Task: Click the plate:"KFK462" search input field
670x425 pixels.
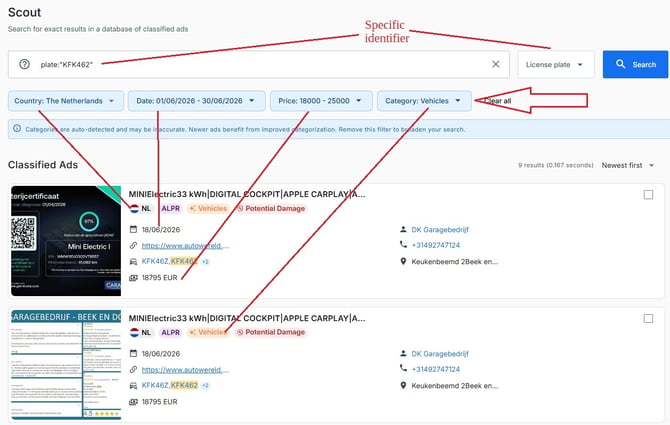Action: coord(259,64)
